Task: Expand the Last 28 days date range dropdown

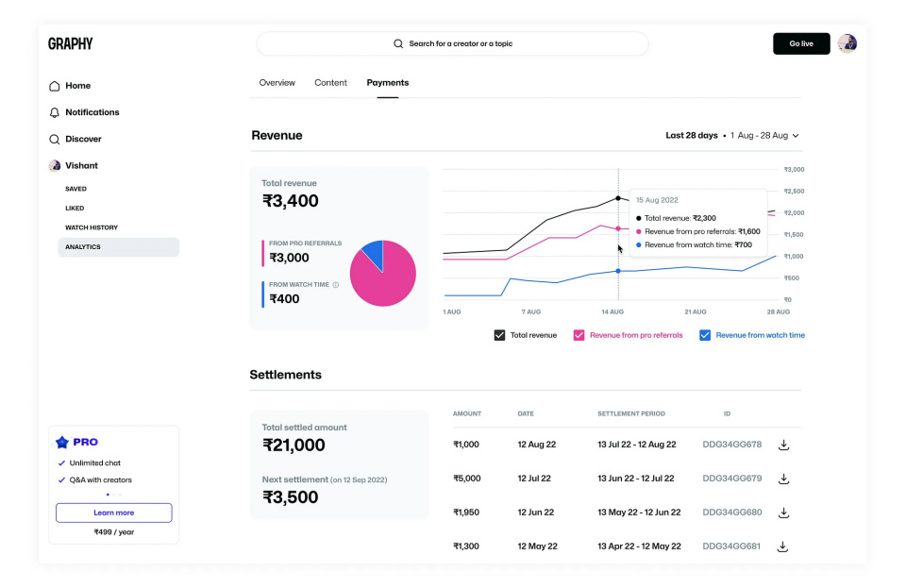Action: 732,136
